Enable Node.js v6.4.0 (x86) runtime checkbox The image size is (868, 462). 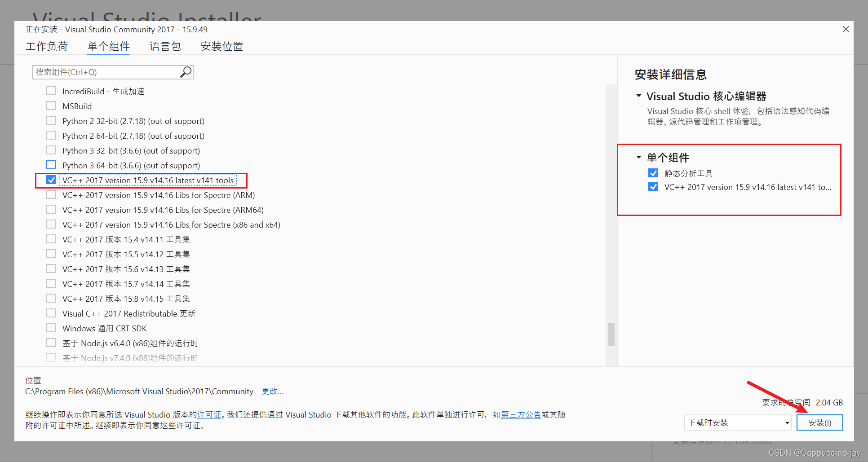[x=51, y=343]
